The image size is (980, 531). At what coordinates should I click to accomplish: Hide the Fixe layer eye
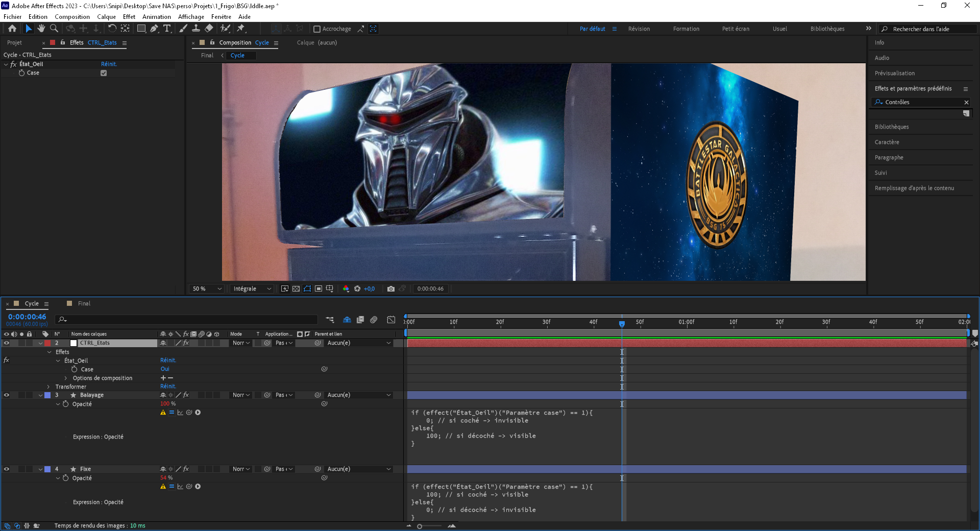tap(7, 469)
